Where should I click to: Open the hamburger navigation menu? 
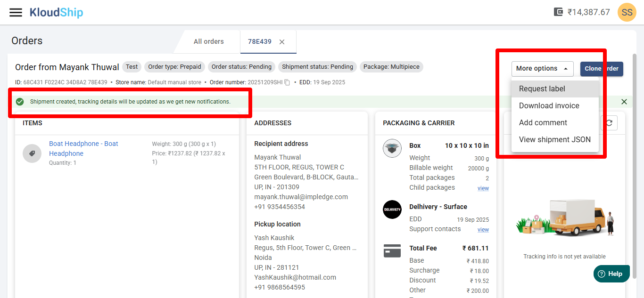pyautogui.click(x=16, y=12)
